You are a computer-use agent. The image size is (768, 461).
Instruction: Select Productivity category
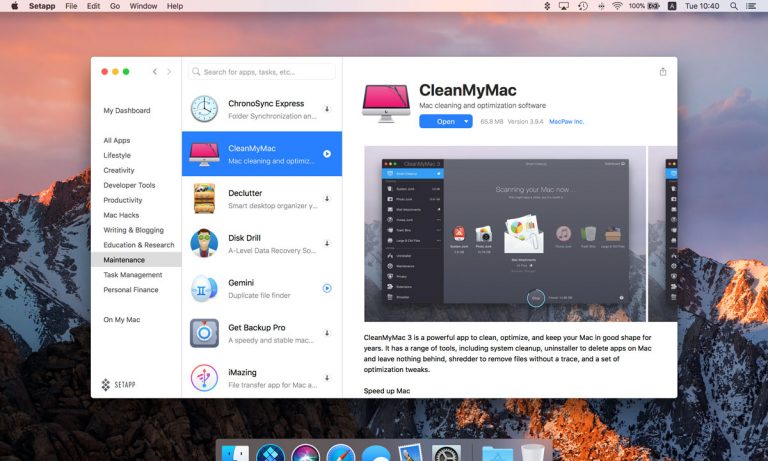pyautogui.click(x=123, y=200)
